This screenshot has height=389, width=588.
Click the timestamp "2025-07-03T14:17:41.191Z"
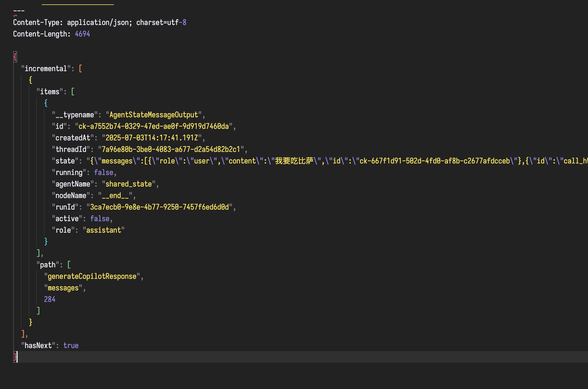point(152,138)
